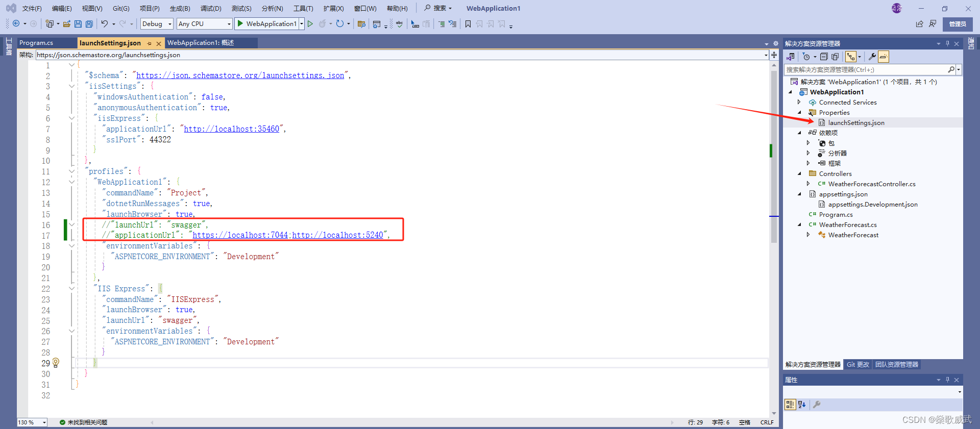Open the file nesting options dropdown arrow
The image size is (980, 429).
pos(860,57)
